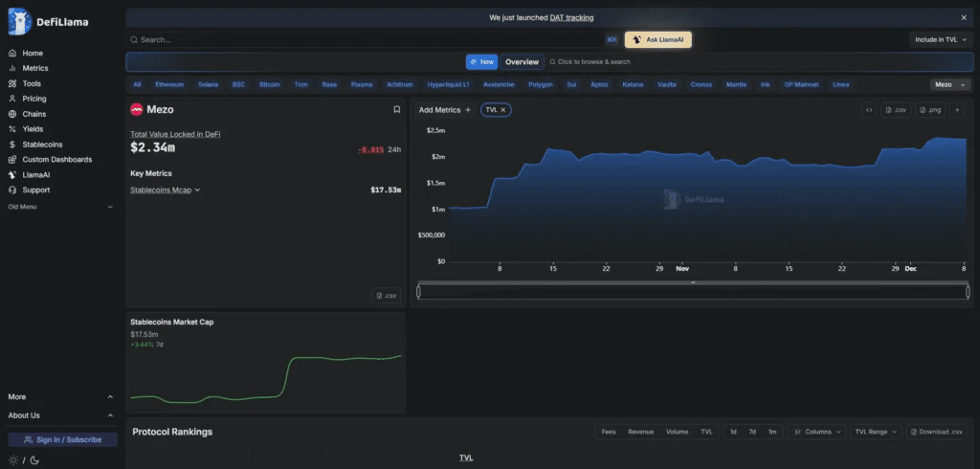Click the Ask LlamaAI button
The width and height of the screenshot is (980, 469).
658,39
